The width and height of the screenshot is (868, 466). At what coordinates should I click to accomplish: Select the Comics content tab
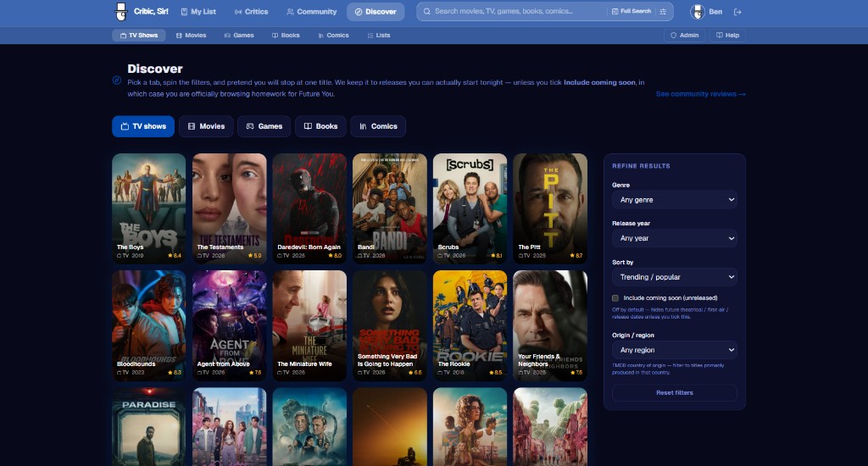click(x=378, y=126)
